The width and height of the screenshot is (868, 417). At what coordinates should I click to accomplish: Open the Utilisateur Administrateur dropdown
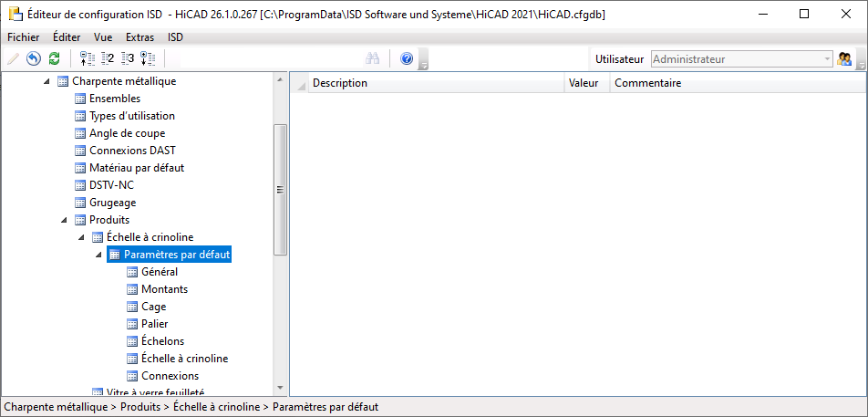[742, 58]
